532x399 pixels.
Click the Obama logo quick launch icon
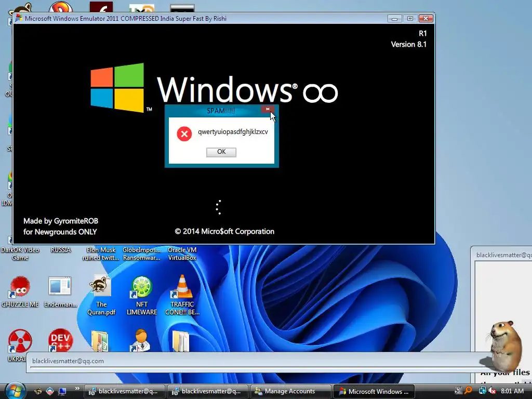pos(50,391)
